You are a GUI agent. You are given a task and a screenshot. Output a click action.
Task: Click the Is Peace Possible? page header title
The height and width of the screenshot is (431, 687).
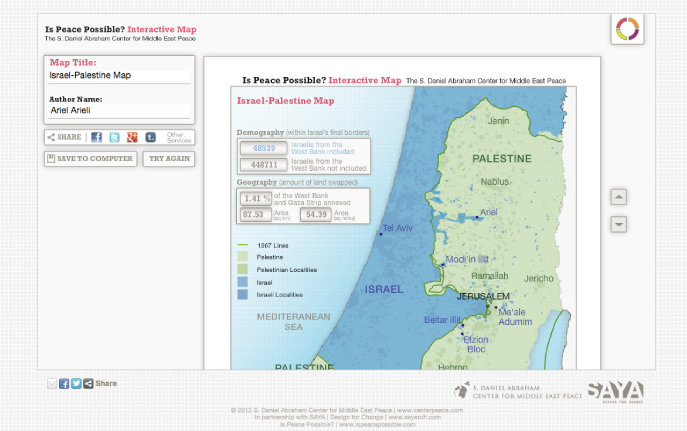(120, 29)
